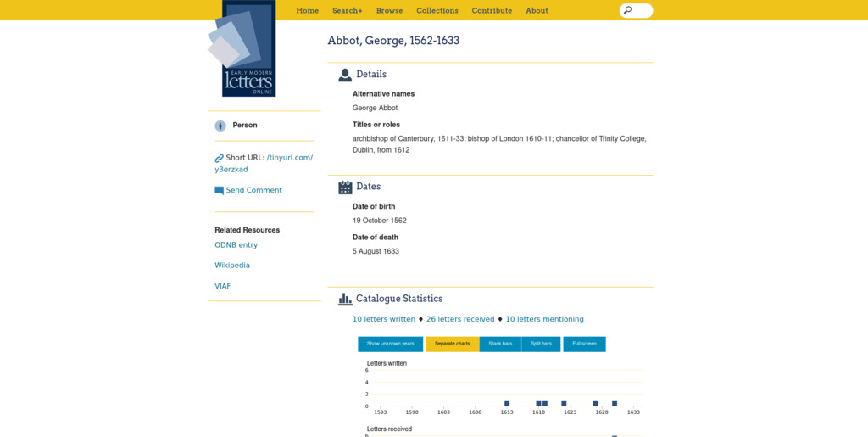
Task: Click inside the search input field
Action: pyautogui.click(x=642, y=11)
